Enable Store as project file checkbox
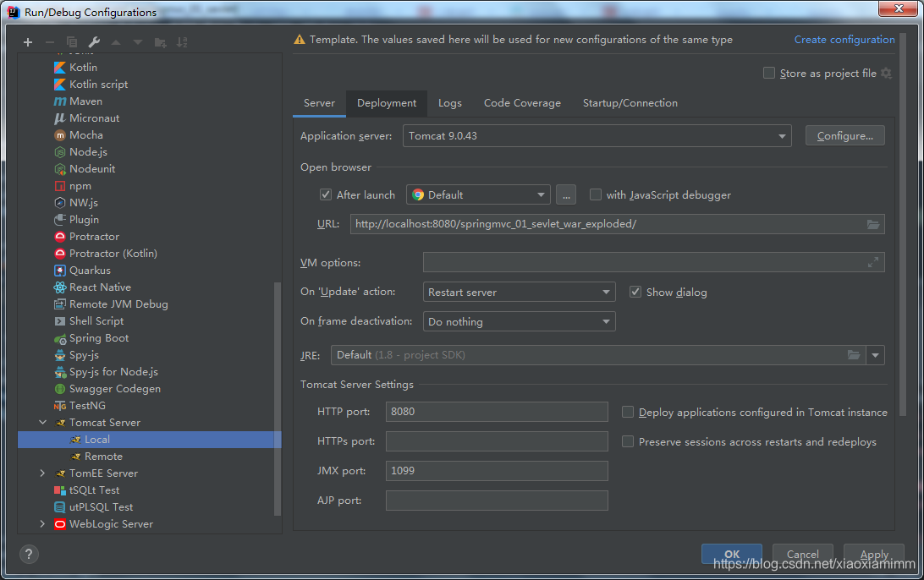Screen dimensions: 924x580 [x=769, y=73]
